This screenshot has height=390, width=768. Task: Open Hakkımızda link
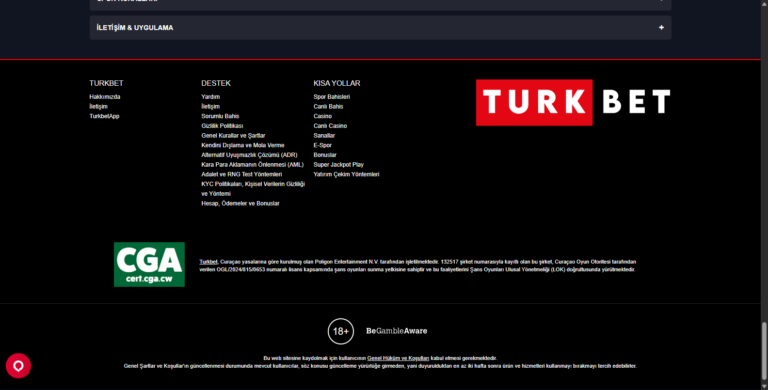pos(105,97)
